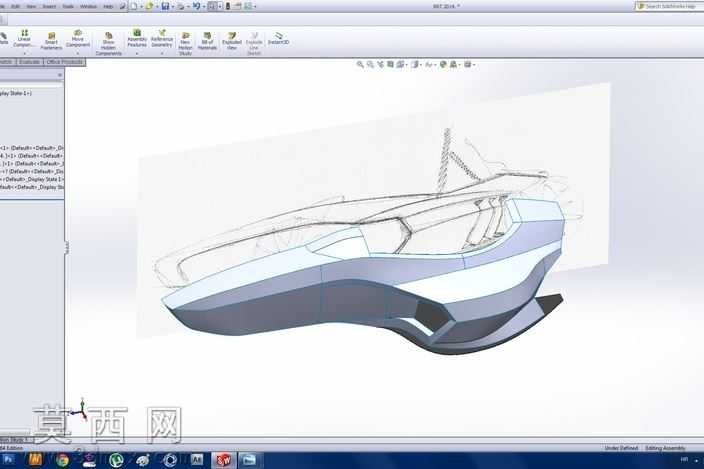Open the Assembly Features tool

point(137,39)
